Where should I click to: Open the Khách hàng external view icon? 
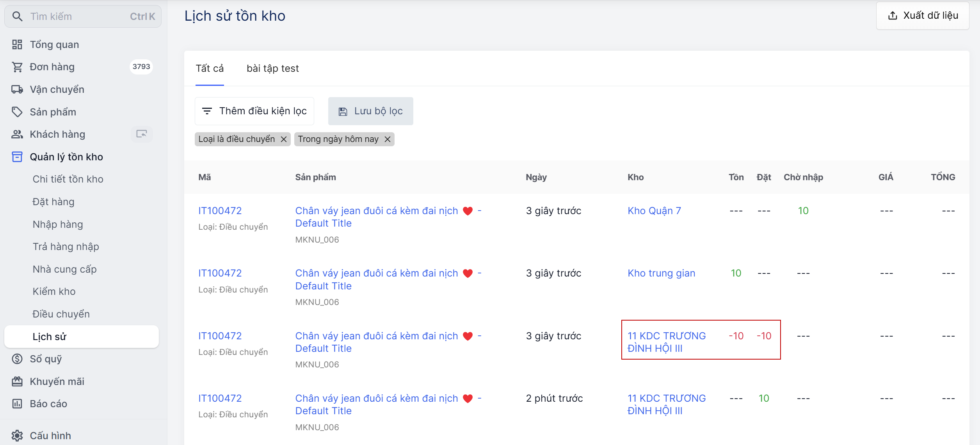[x=141, y=134]
